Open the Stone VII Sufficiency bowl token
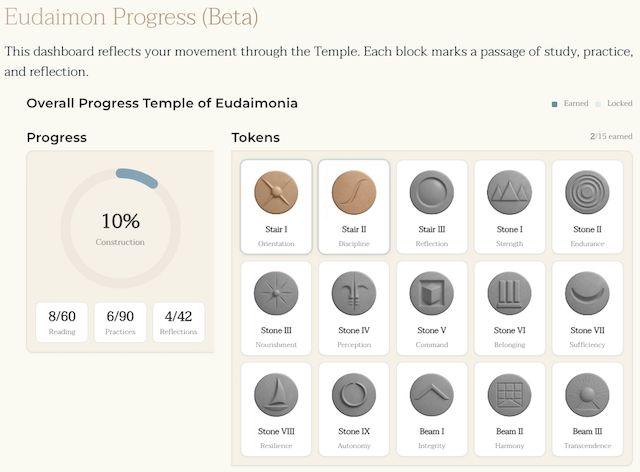640x472 pixels. (587, 293)
